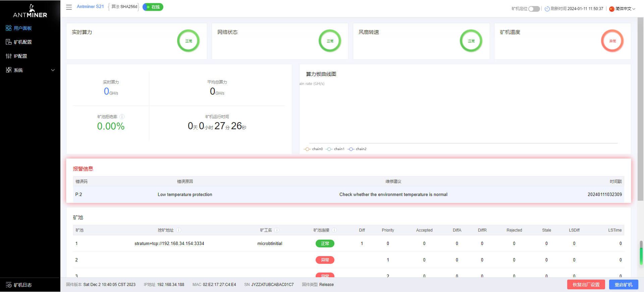Hide chain2 series in chart legend
This screenshot has width=644, height=292.
click(357, 149)
